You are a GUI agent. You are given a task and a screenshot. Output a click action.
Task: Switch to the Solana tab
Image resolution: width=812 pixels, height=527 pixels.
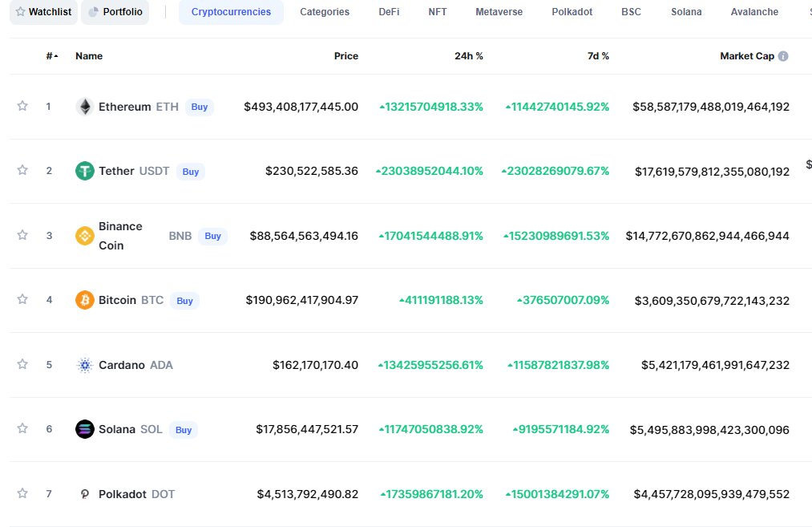click(x=686, y=11)
